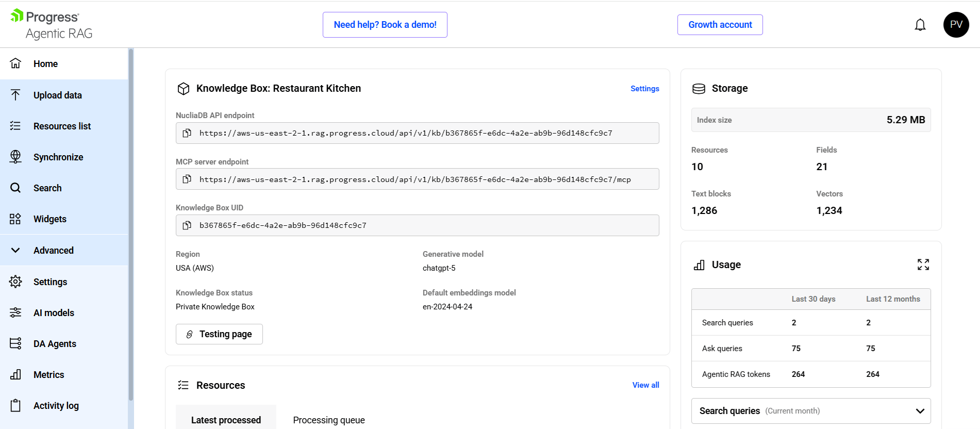Click the Resources list sidebar icon

pyautogui.click(x=15, y=126)
